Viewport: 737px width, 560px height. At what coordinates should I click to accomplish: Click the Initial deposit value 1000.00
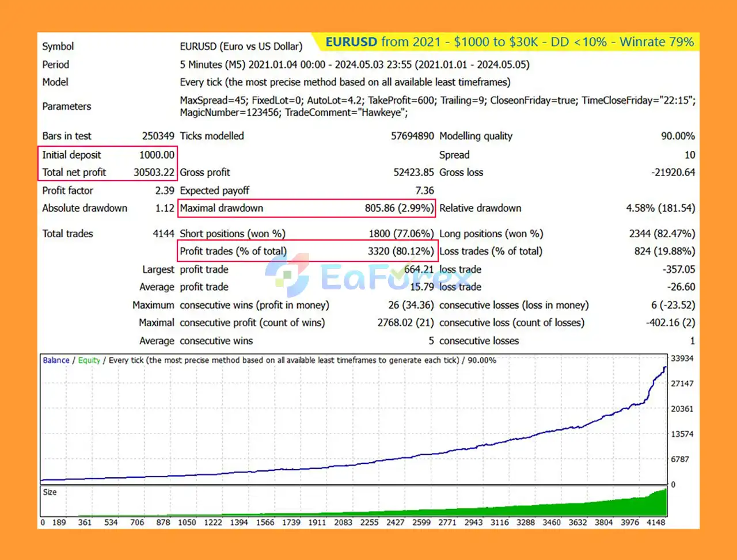coord(157,155)
